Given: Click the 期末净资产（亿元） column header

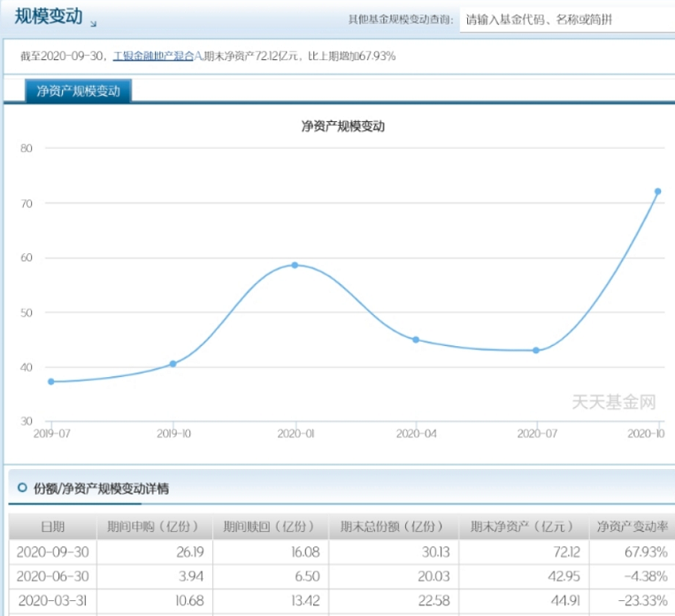Looking at the screenshot, I should point(524,526).
